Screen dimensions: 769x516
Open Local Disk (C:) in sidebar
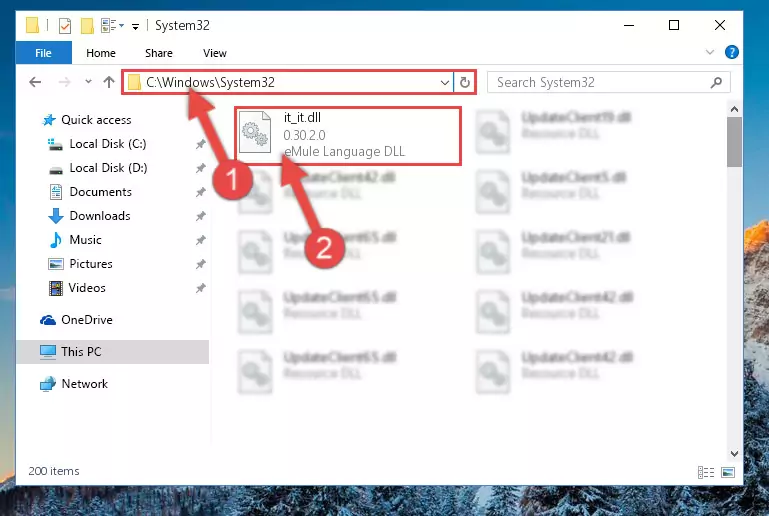(x=108, y=144)
